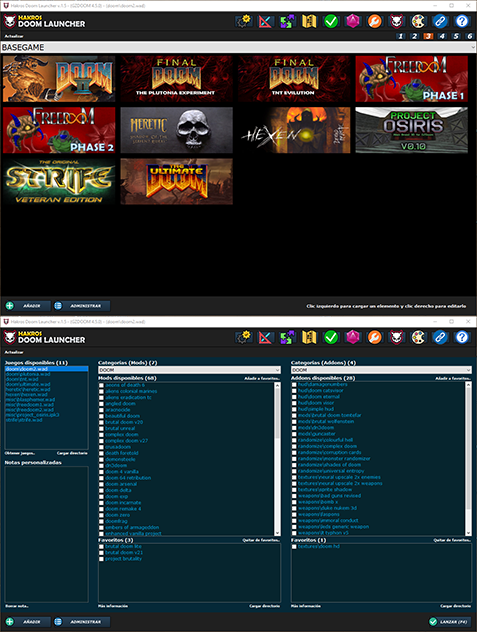The image size is (477, 632).
Task: Check the 'aeons of death 6' mod
Action: pyautogui.click(x=101, y=385)
